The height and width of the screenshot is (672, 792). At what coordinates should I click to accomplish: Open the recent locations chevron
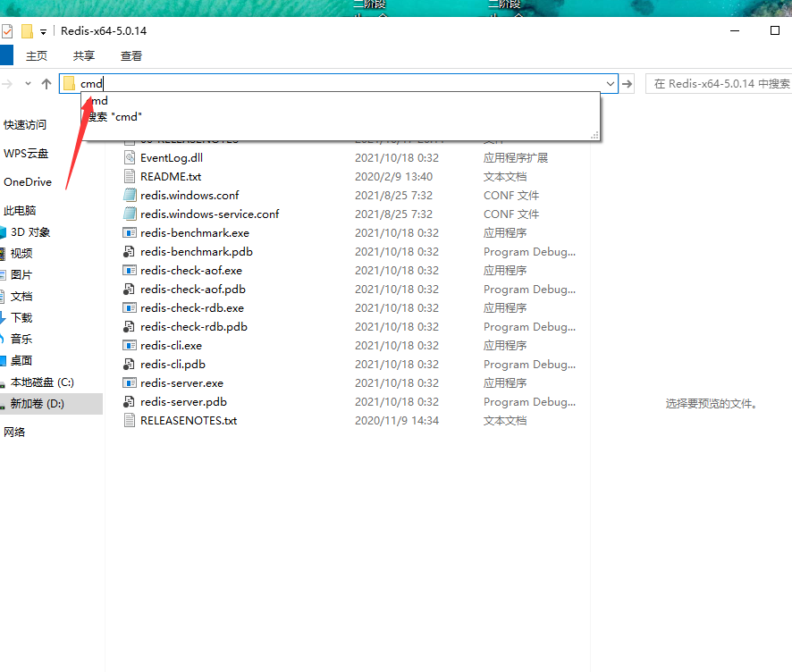29,84
